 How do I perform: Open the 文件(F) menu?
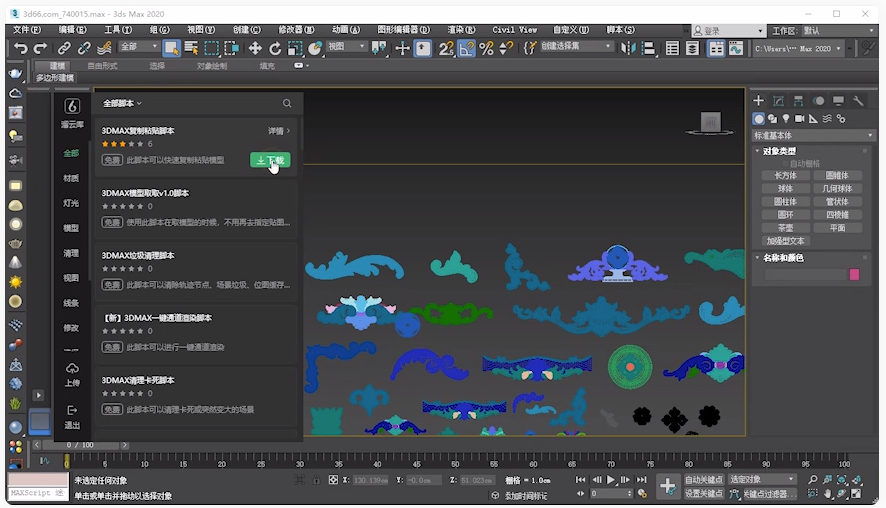click(27, 30)
